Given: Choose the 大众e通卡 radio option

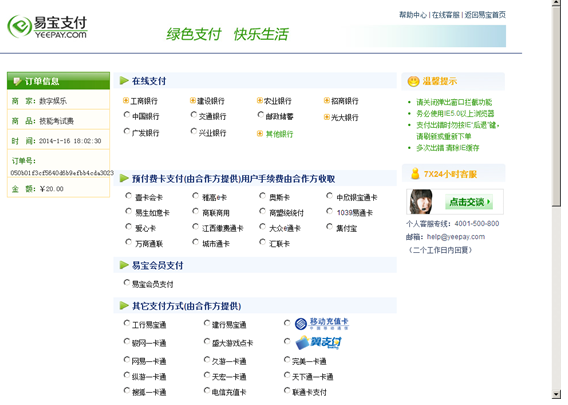Looking at the screenshot, I should 263,226.
